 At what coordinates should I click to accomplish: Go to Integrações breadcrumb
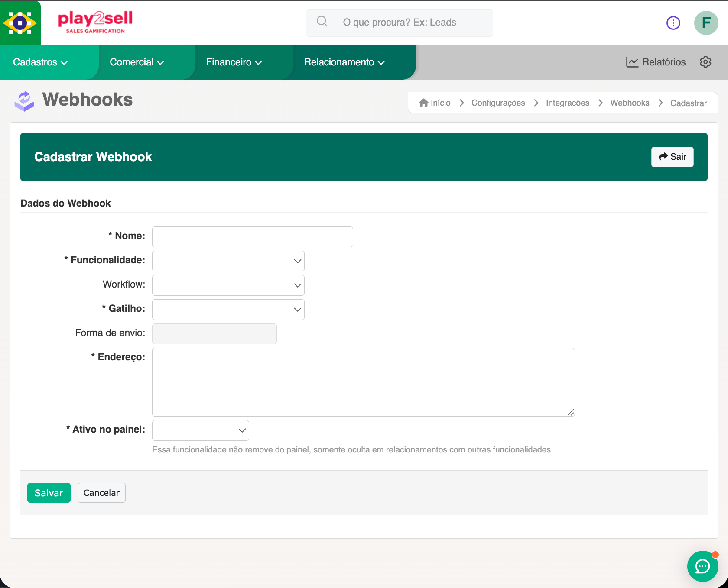coord(567,103)
